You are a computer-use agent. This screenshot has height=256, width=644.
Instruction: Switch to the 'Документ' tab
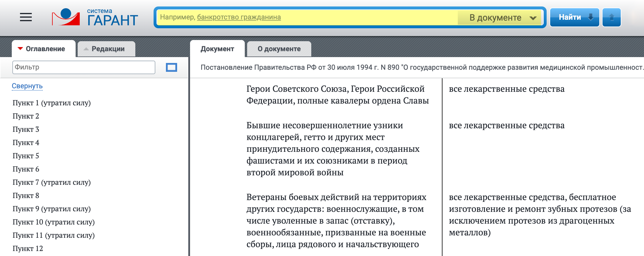[217, 49]
